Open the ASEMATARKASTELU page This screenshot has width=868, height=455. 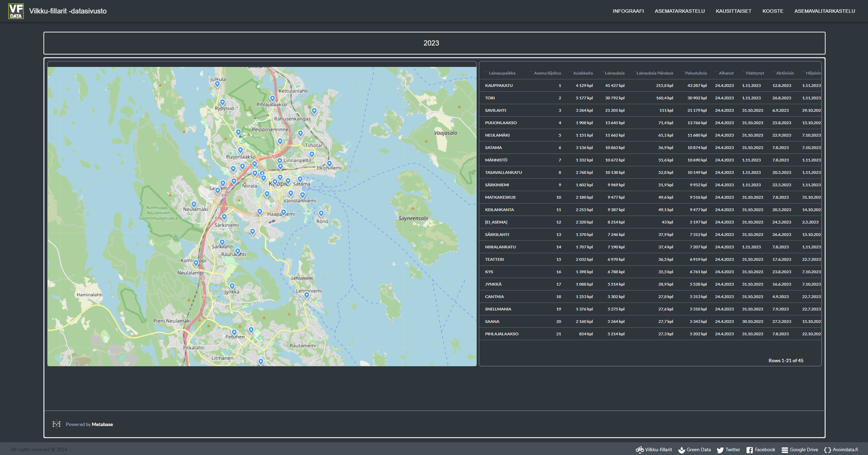tap(680, 11)
